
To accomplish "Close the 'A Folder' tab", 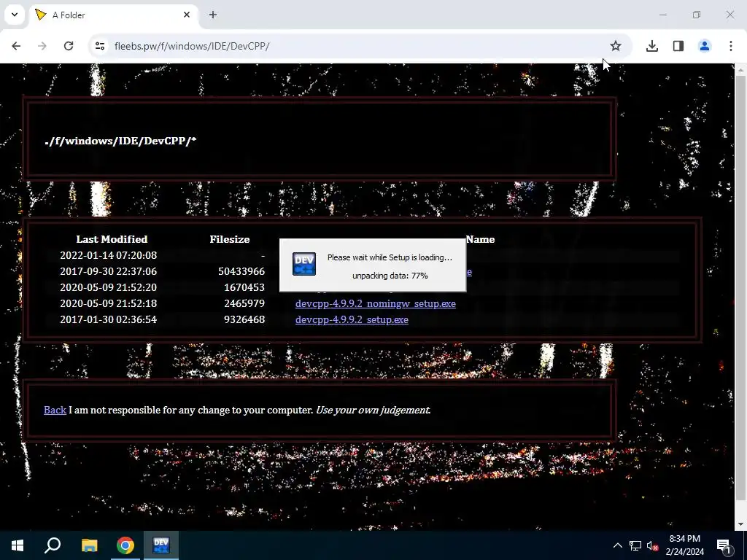I will [187, 15].
